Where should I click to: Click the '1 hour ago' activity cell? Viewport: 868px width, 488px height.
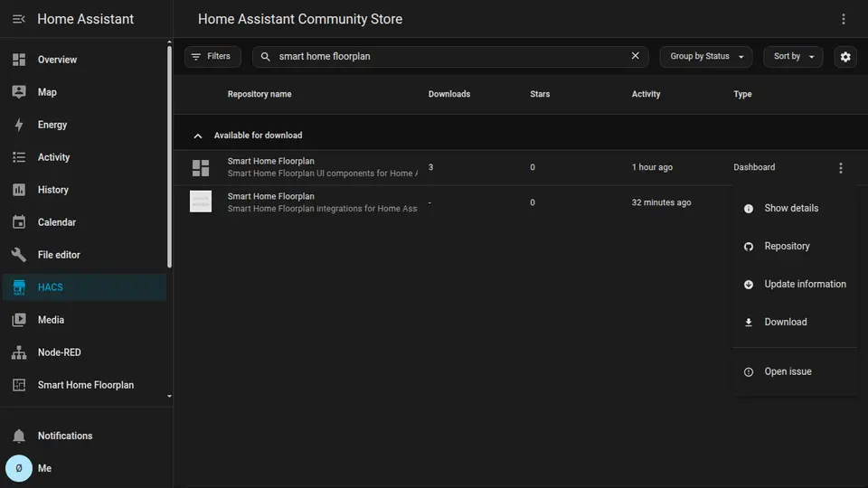652,167
